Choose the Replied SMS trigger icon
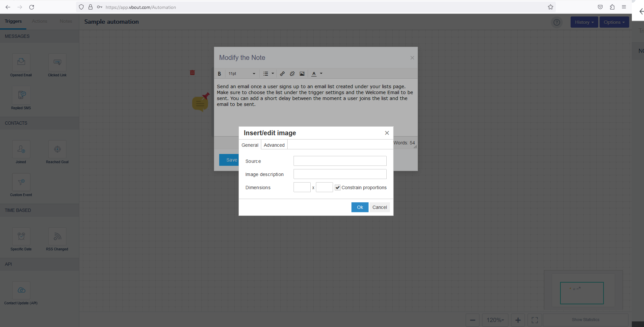The width and height of the screenshot is (644, 327). pos(21,95)
